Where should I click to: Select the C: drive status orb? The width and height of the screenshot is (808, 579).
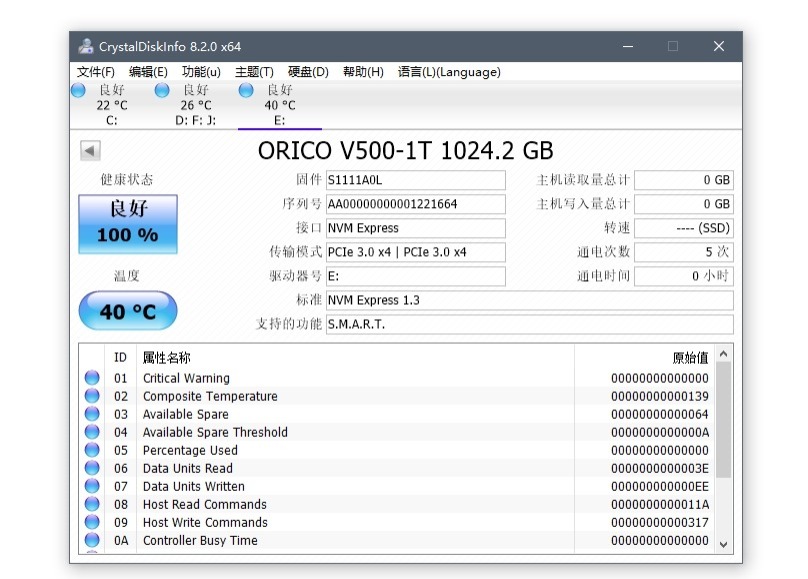click(79, 91)
